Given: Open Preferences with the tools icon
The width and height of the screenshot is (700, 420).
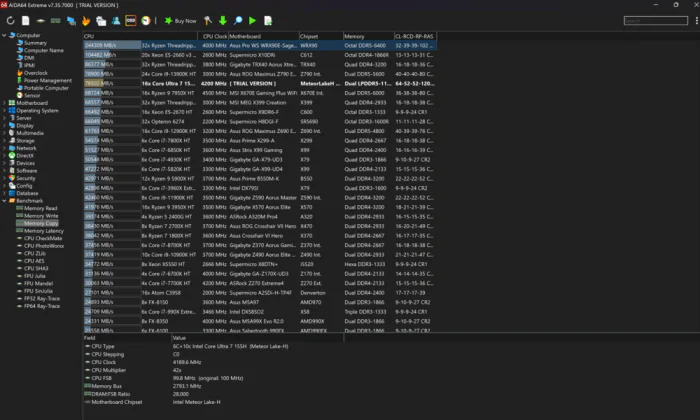Looking at the screenshot, I should [208, 21].
